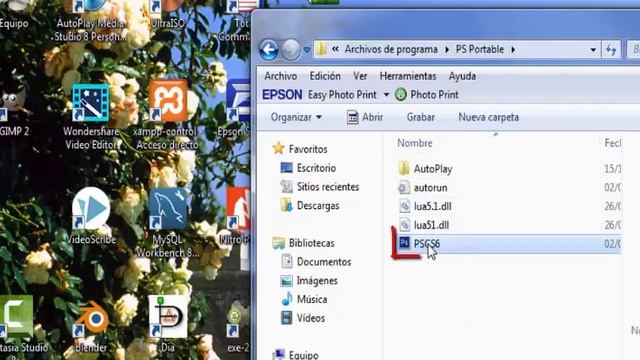Screen dimensions: 640x360
Task: Click the Explorer Back navigation arrow
Action: click(x=269, y=50)
